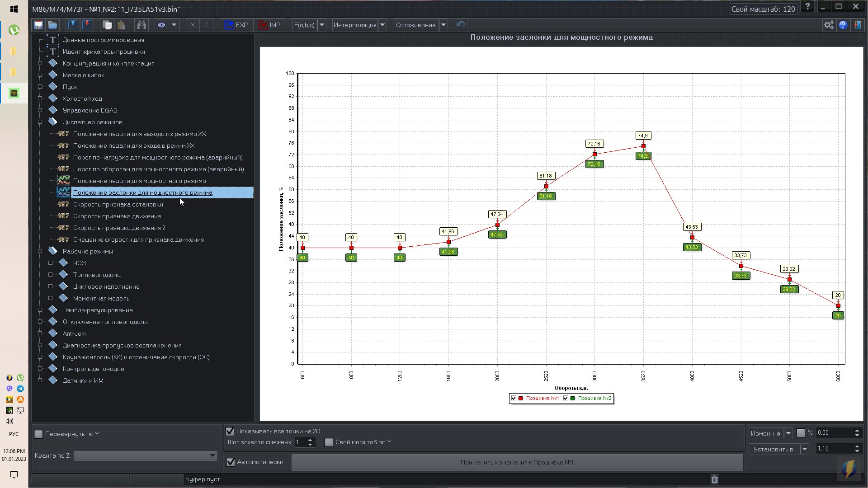Click the 'Установить в:' button
The image size is (868, 488).
[x=774, y=449]
